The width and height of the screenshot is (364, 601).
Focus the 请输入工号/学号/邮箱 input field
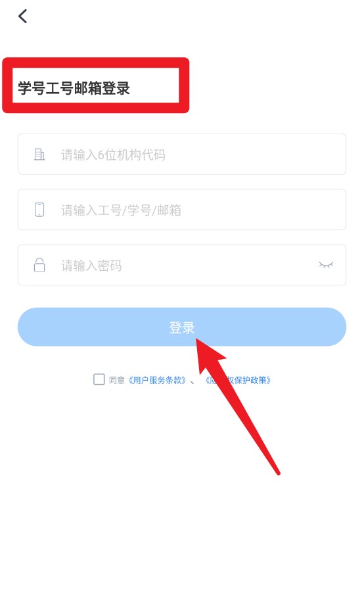coord(182,209)
